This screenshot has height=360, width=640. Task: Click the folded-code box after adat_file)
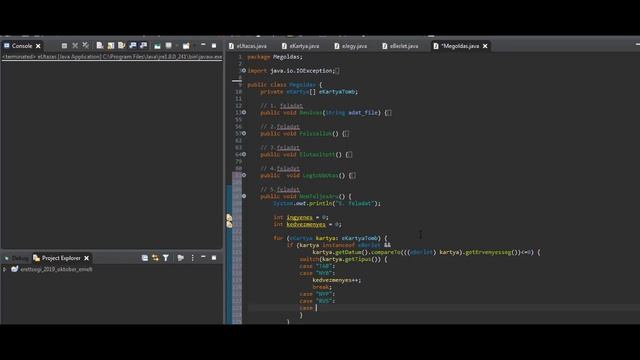tap(388, 113)
